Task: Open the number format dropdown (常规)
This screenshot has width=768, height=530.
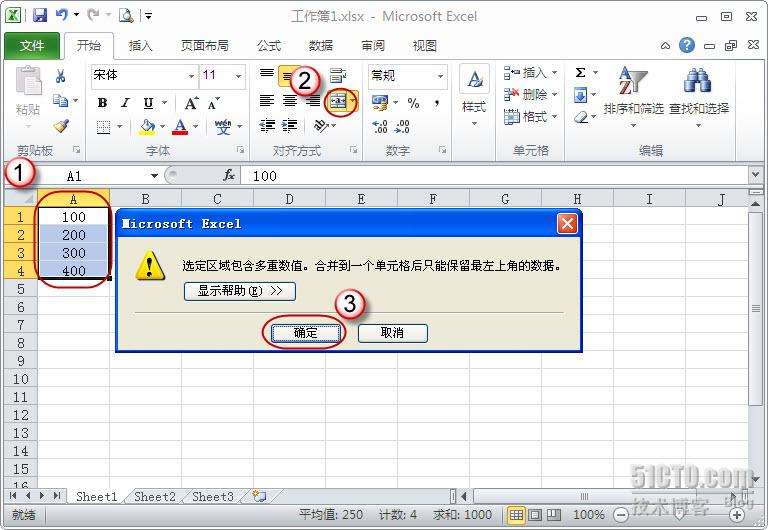Action: click(440, 76)
